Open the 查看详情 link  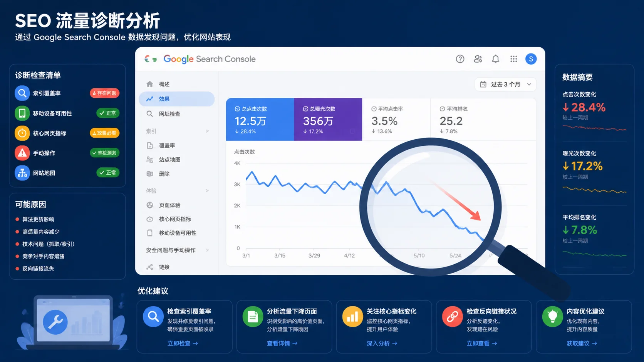[282, 343]
